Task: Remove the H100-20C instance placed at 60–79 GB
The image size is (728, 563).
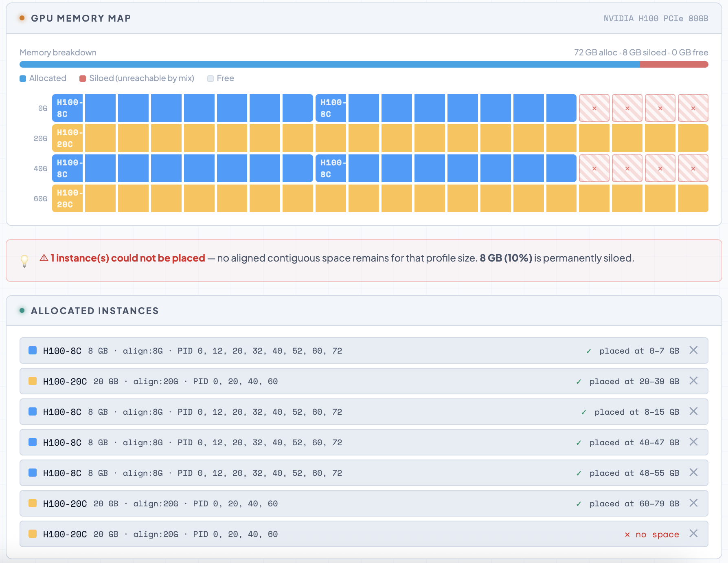Action: (x=693, y=503)
